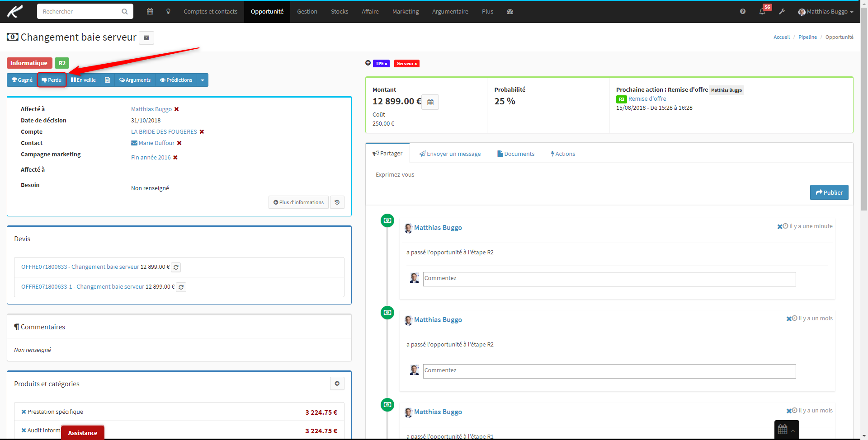Remove Matthias Buggo from Affecté à
The image size is (868, 440).
coord(177,109)
